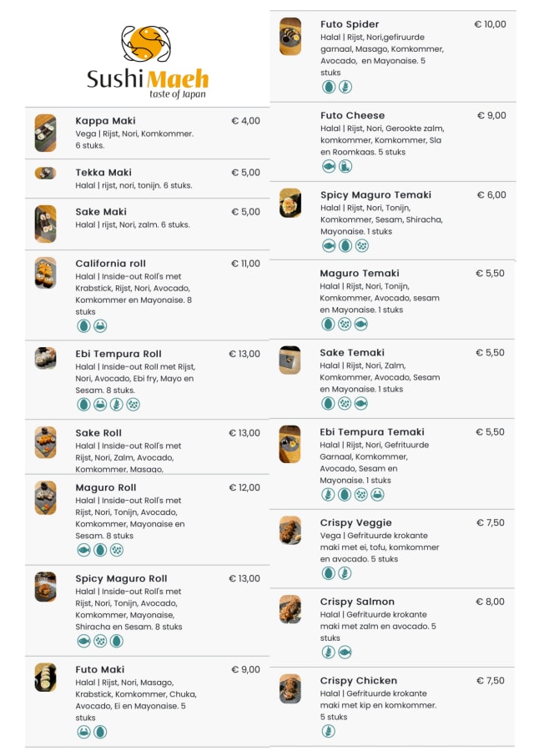Click the crab allergen icon under California roll
The width and height of the screenshot is (534, 756).
coord(100,325)
